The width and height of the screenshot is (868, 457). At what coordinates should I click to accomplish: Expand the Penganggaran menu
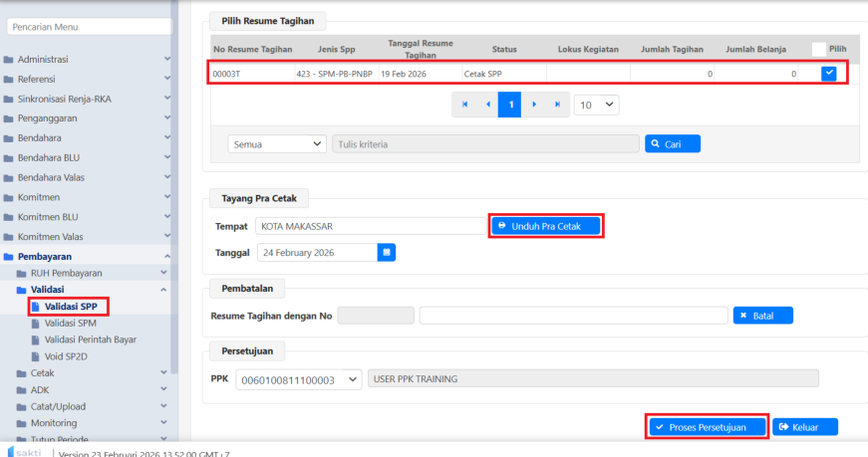point(88,118)
